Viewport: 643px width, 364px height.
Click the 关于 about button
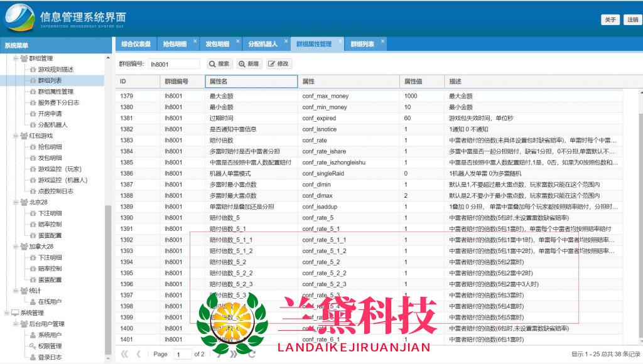[x=610, y=19]
